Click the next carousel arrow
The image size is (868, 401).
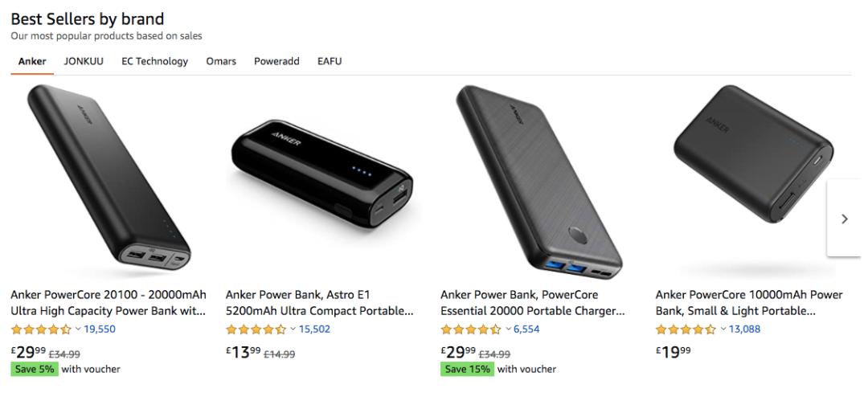844,218
